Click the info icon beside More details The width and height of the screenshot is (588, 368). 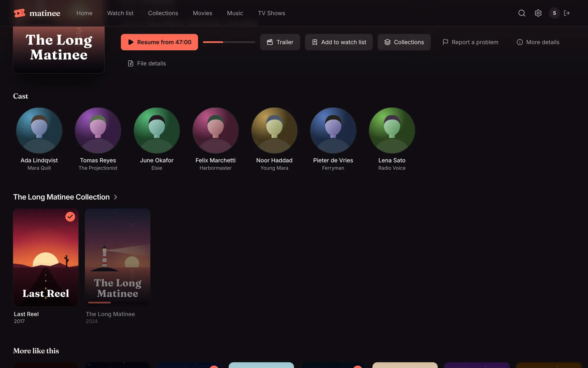click(x=520, y=42)
